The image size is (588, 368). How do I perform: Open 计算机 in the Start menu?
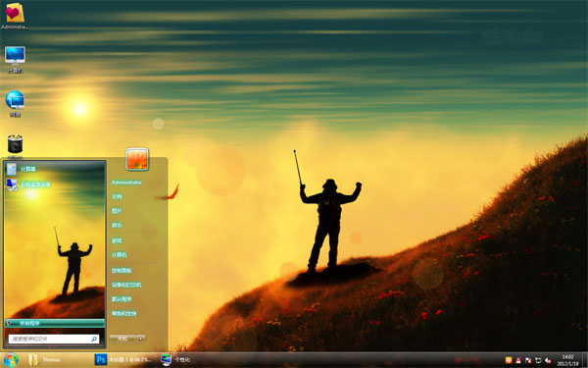120,255
